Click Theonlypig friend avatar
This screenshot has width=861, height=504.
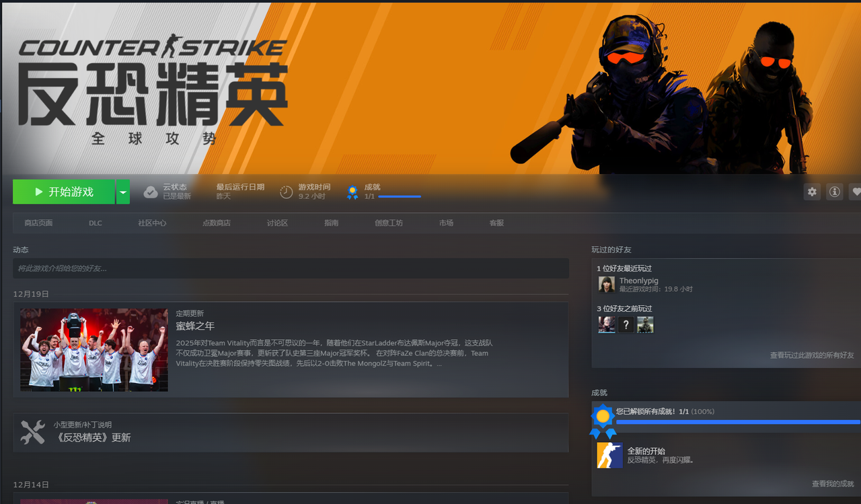(x=607, y=284)
